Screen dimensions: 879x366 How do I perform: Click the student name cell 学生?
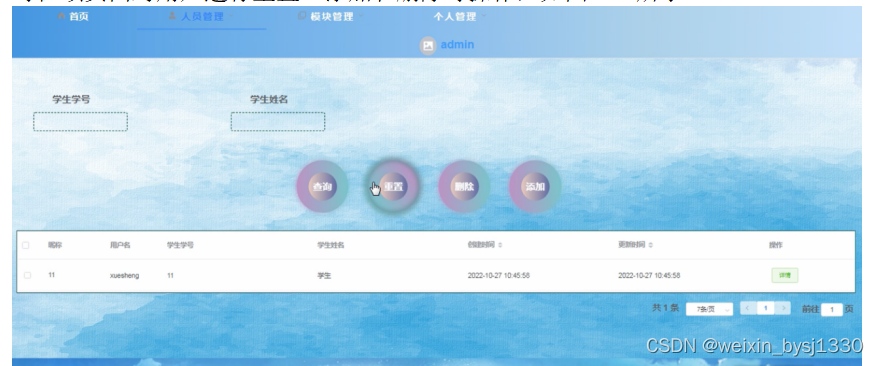[x=324, y=275]
